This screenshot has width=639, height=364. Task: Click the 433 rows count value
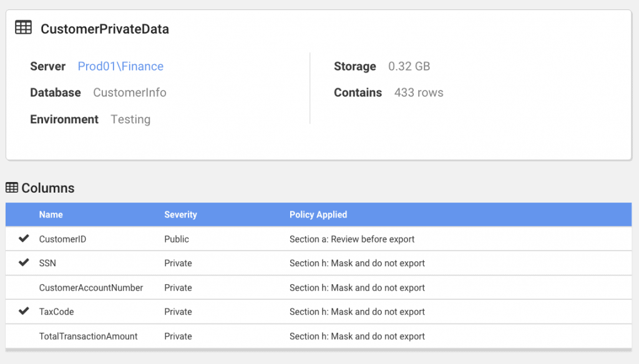419,93
